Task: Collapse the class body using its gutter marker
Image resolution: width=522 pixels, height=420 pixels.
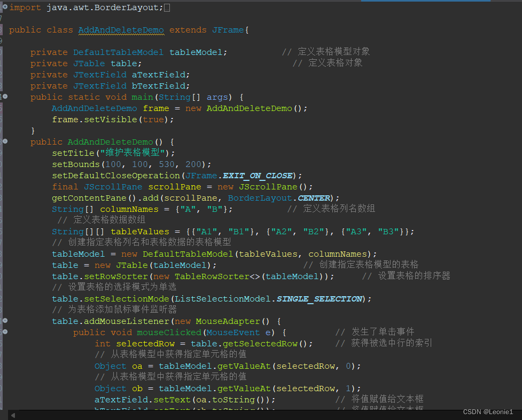Action: (x=4, y=30)
